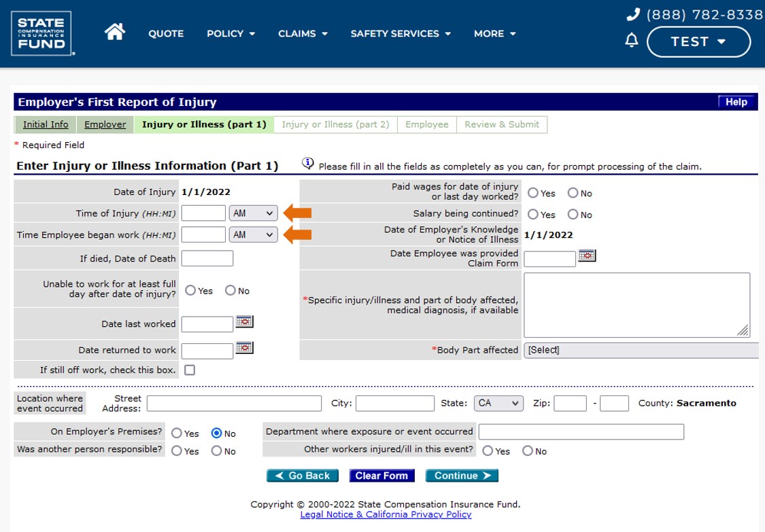Click the Street Address input field

coord(234,404)
